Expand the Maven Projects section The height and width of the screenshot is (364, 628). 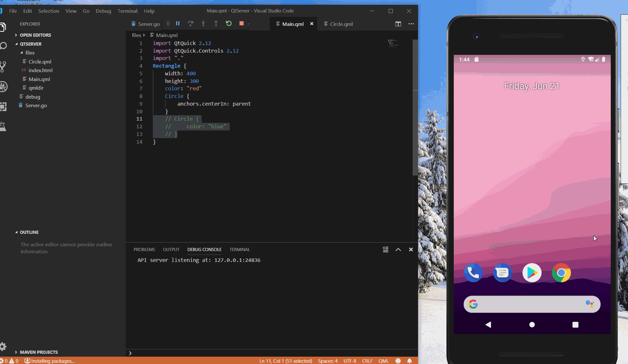coord(39,352)
